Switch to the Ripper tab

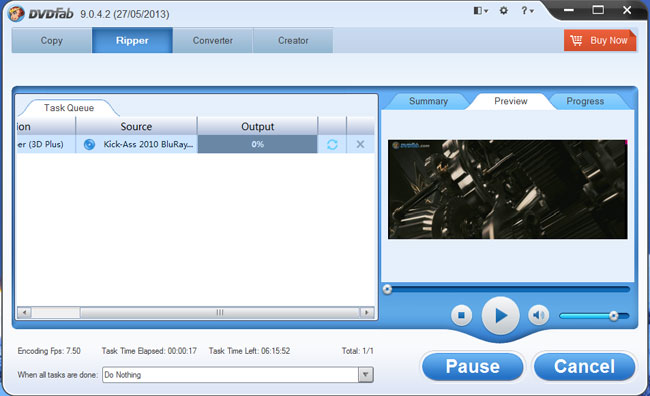coord(132,41)
